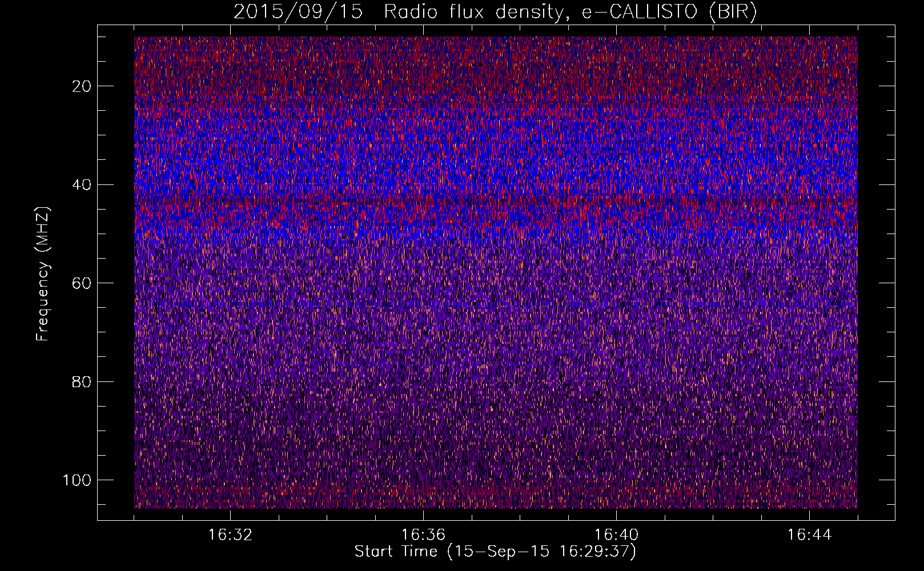Click the 100 MHz frequency tick label
Image resolution: width=924 pixels, height=571 pixels.
(77, 480)
